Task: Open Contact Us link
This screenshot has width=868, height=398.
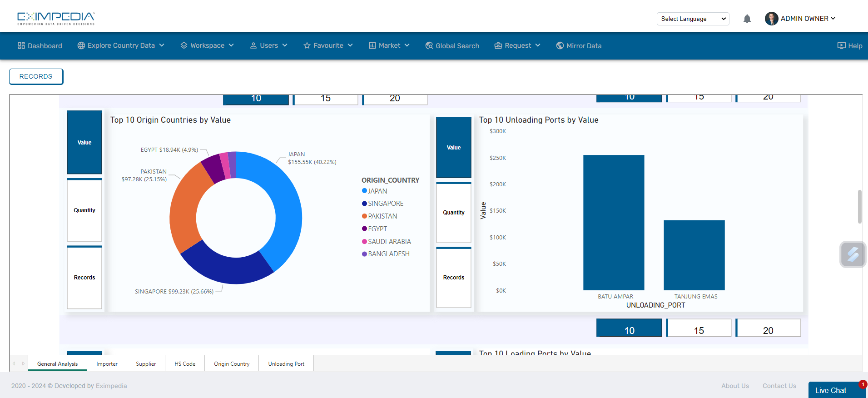Action: 779,386
